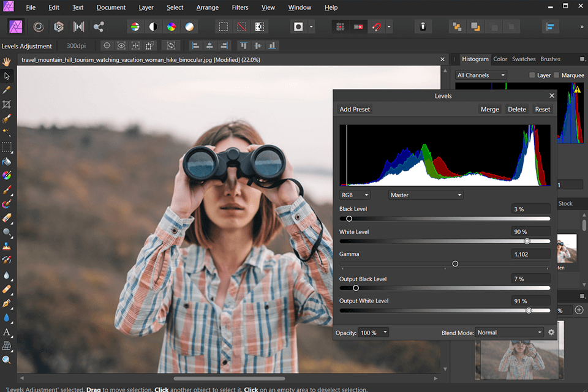588x392 pixels.
Task: Open blend options gear icon
Action: coord(551,333)
